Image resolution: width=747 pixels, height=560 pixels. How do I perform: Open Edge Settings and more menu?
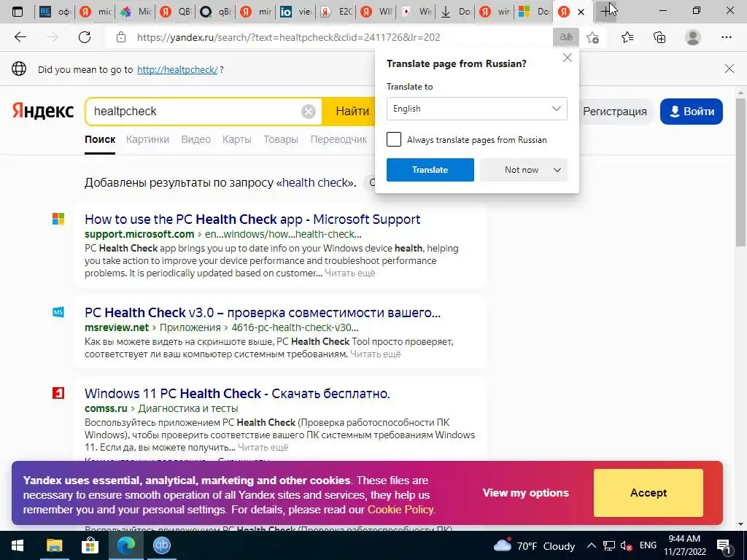726,37
